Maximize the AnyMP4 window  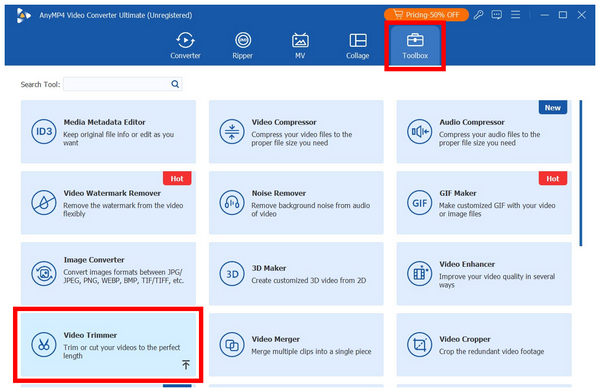coord(563,15)
